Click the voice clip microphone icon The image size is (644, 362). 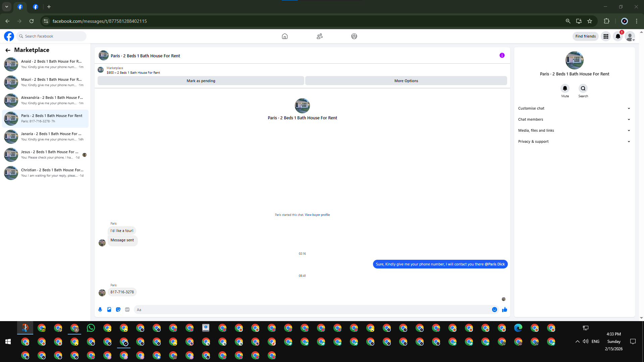pyautogui.click(x=100, y=310)
